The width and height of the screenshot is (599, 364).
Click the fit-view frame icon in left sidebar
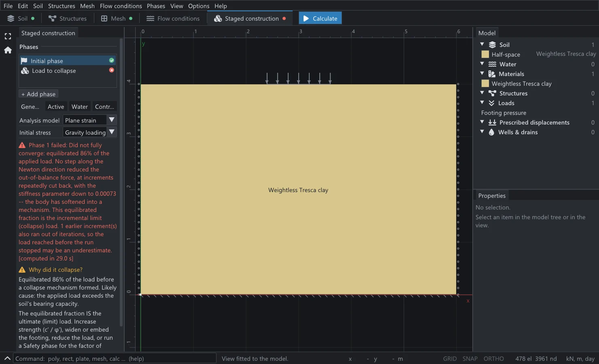pyautogui.click(x=8, y=36)
